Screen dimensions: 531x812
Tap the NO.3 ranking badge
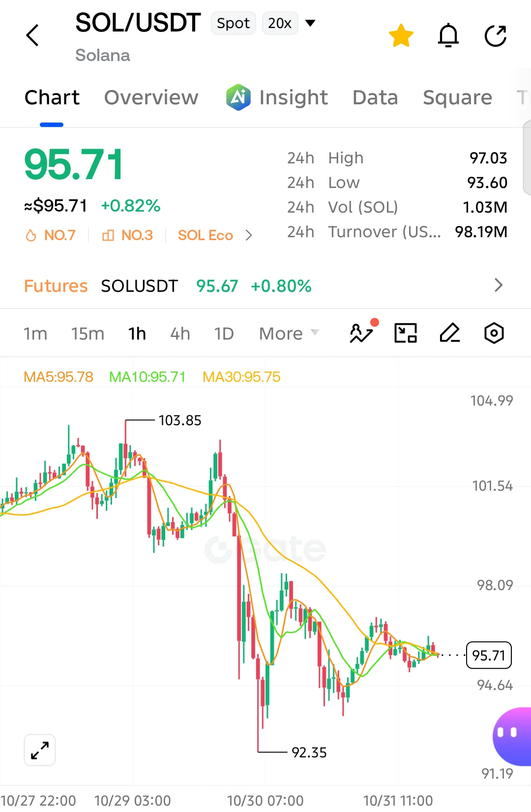click(x=127, y=235)
